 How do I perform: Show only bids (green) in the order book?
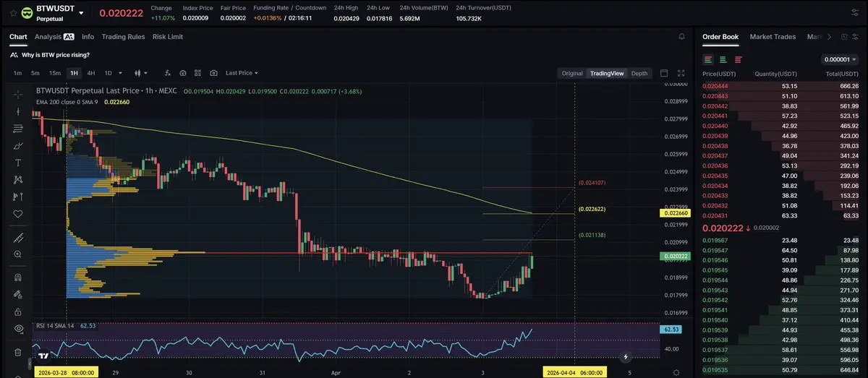(723, 59)
